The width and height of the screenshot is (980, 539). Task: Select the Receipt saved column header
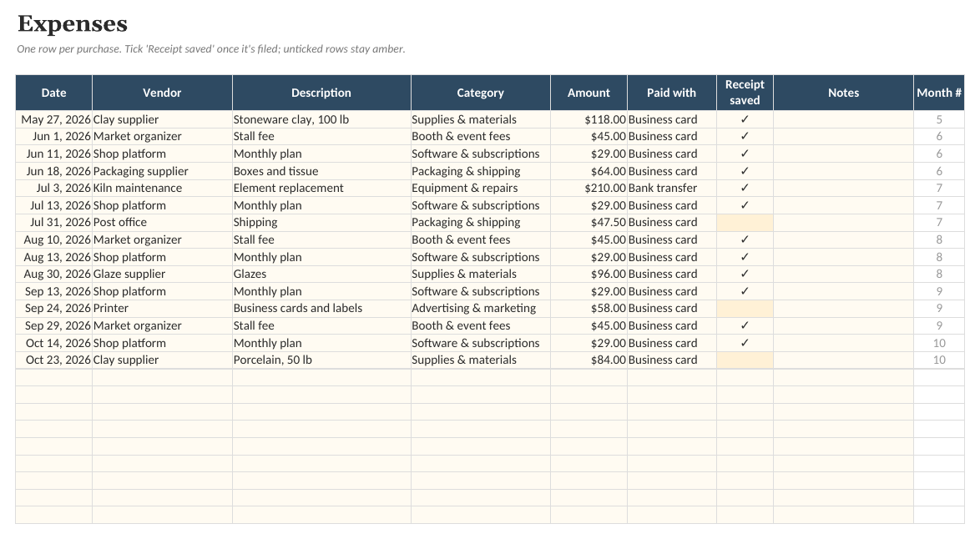(745, 93)
